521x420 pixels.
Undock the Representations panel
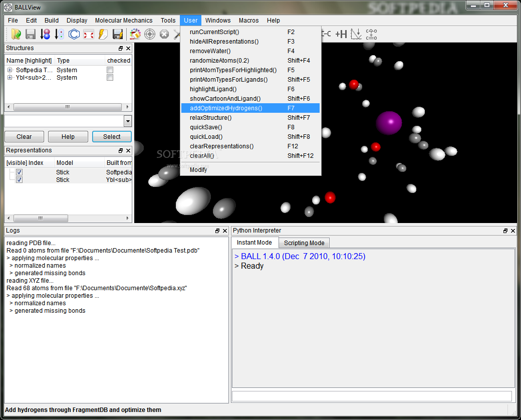pyautogui.click(x=121, y=151)
